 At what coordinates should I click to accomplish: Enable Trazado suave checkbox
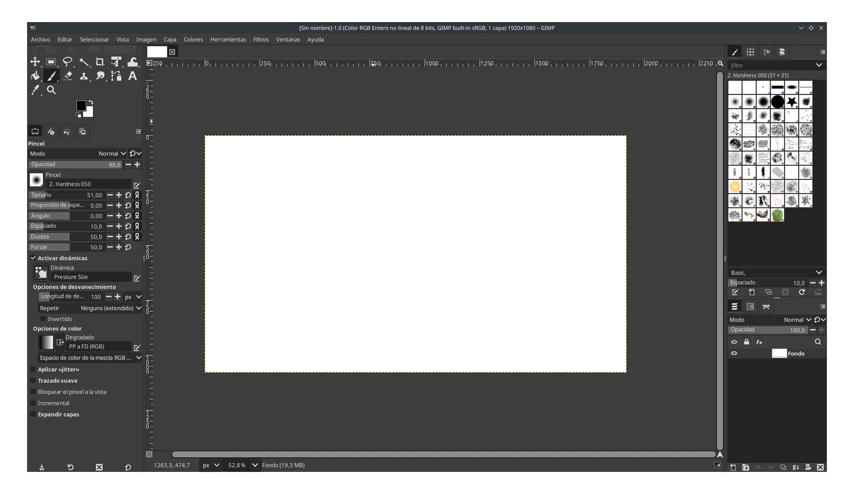[33, 381]
